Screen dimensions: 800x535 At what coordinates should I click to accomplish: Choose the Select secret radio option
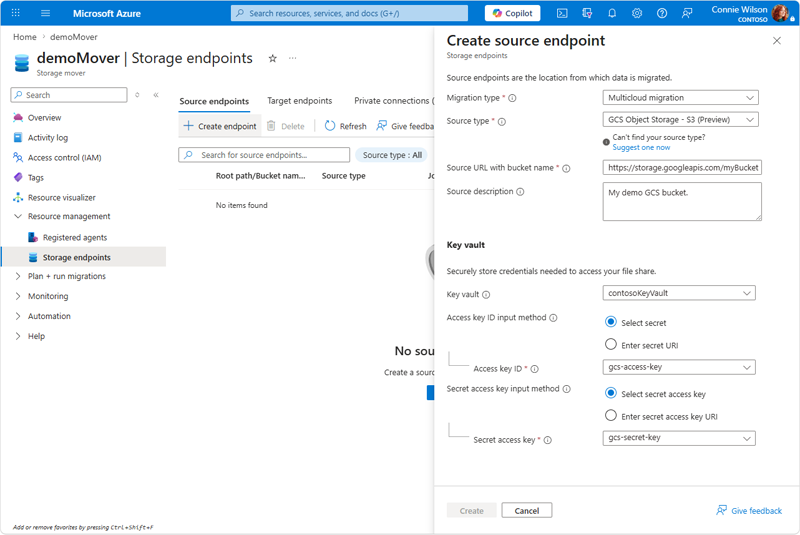pos(610,322)
